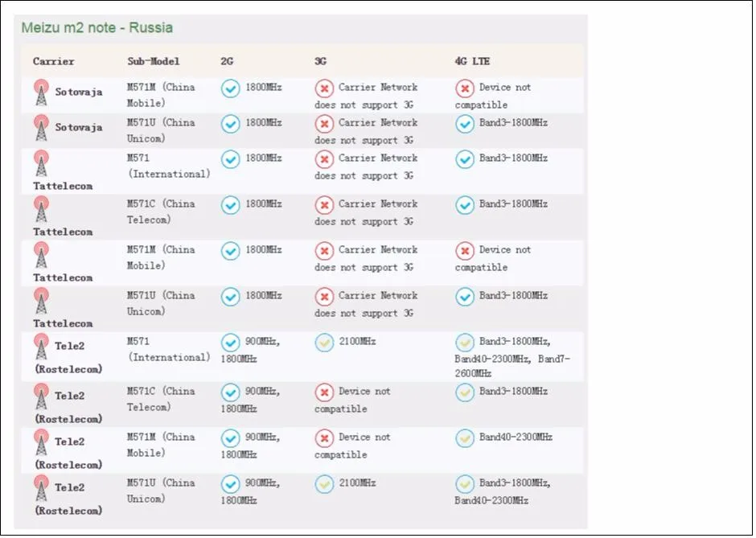The width and height of the screenshot is (756, 538).
Task: Click '2100MHz' in Tele2 M571U row
Action: coord(357,483)
